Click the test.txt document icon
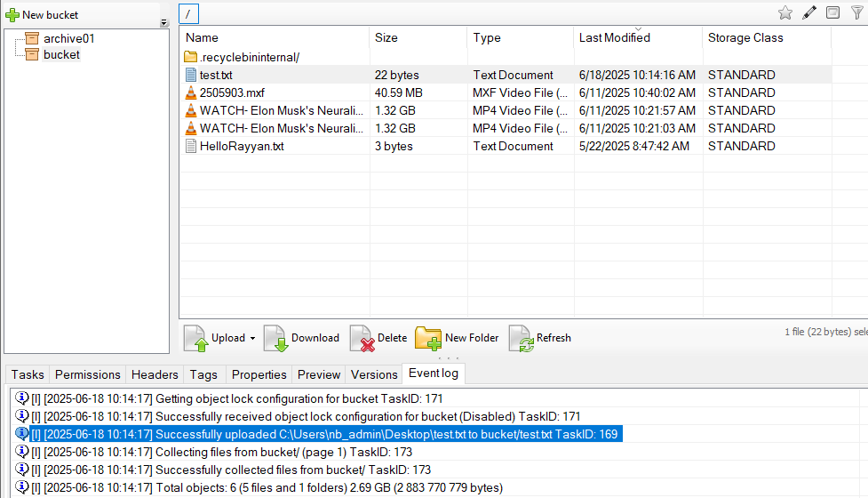Image resolution: width=868 pixels, height=498 pixels. [x=190, y=75]
